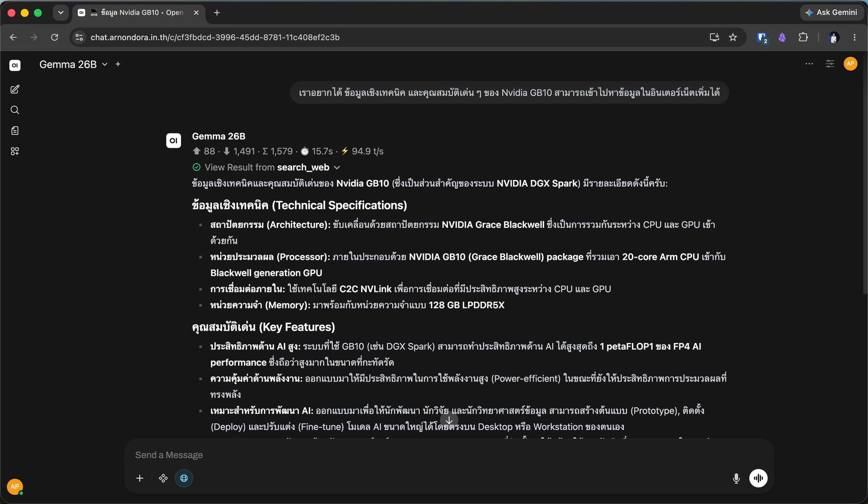
Task: Open the AP user menu top right
Action: (x=850, y=64)
